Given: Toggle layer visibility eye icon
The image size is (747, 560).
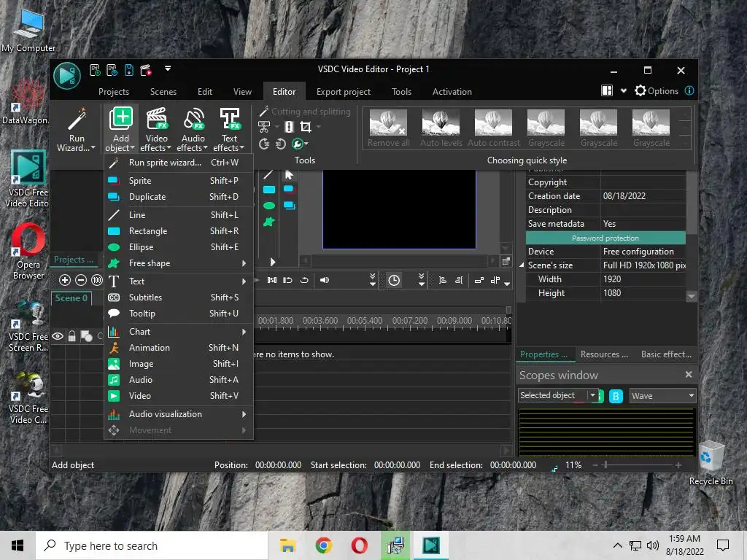Looking at the screenshot, I should click(58, 336).
